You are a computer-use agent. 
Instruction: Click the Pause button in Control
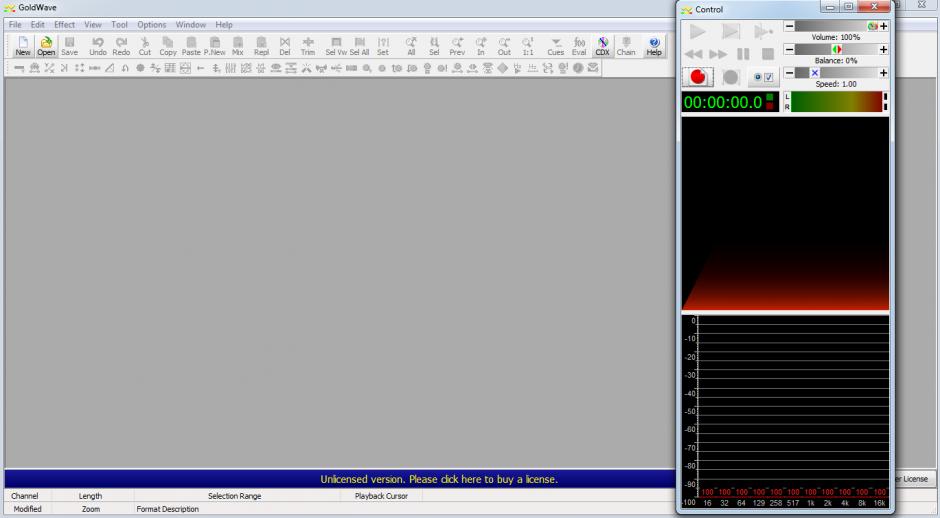[x=743, y=54]
